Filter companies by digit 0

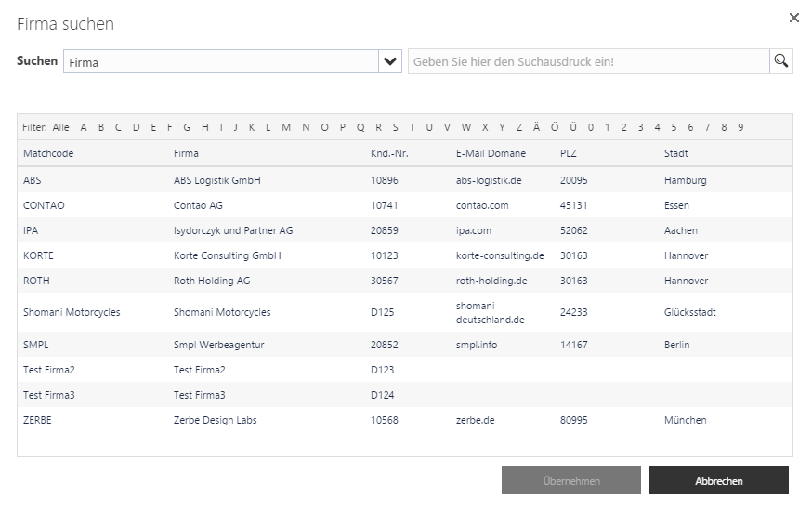click(590, 127)
